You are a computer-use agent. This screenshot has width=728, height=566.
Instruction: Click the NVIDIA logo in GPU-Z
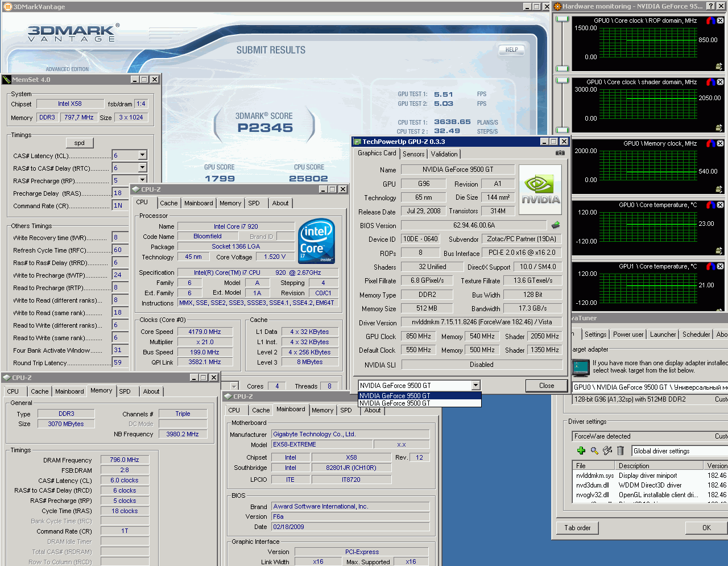[540, 189]
